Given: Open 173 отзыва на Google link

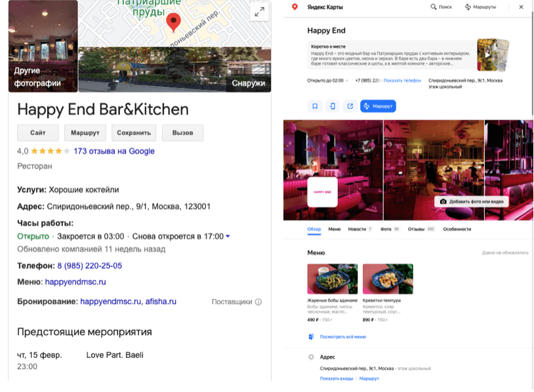Looking at the screenshot, I should pos(114,151).
